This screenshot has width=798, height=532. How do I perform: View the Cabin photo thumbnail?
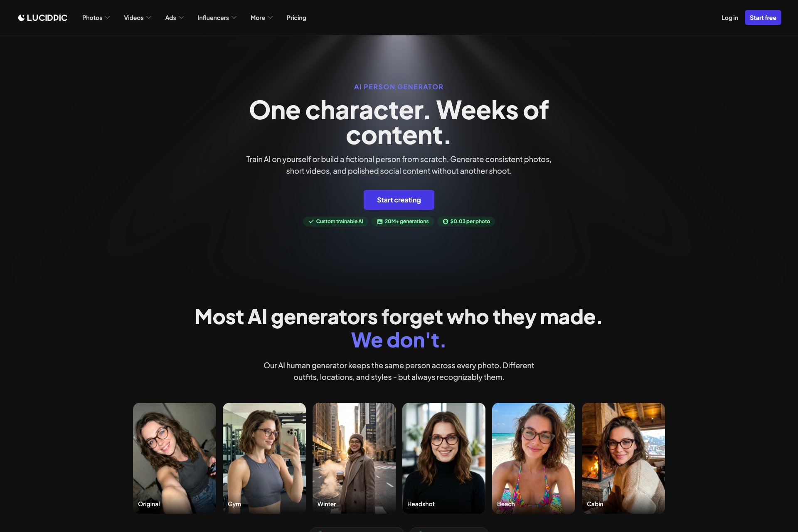[623, 458]
